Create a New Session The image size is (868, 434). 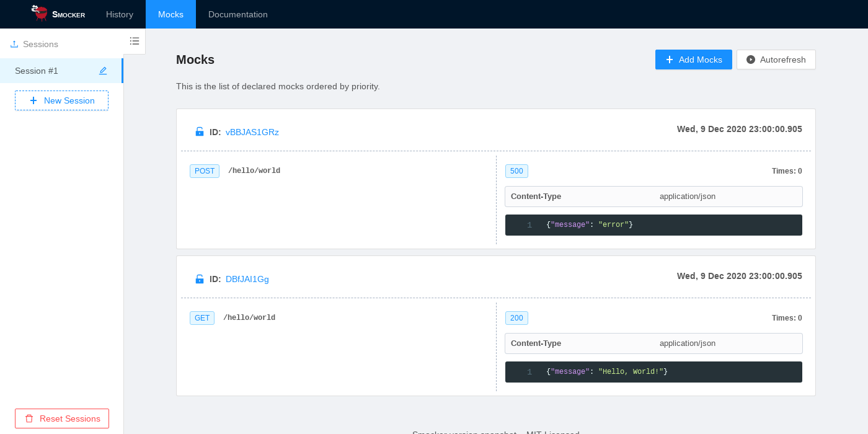click(61, 100)
